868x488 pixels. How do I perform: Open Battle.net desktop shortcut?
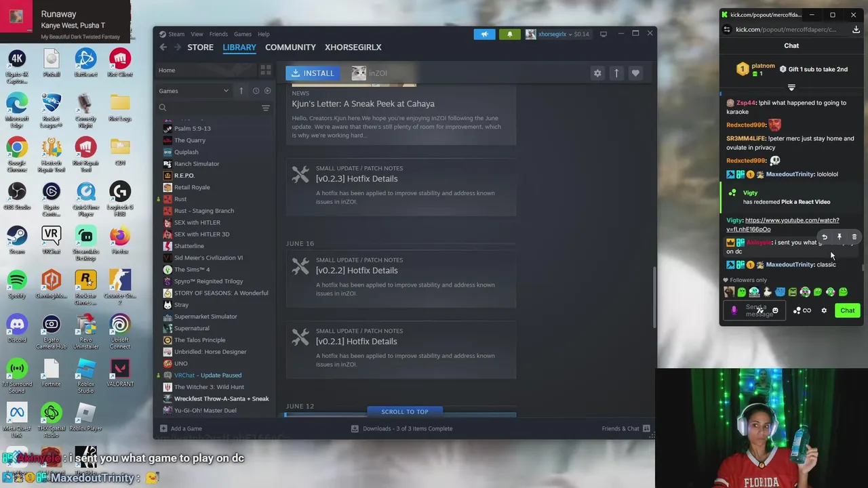point(85,64)
